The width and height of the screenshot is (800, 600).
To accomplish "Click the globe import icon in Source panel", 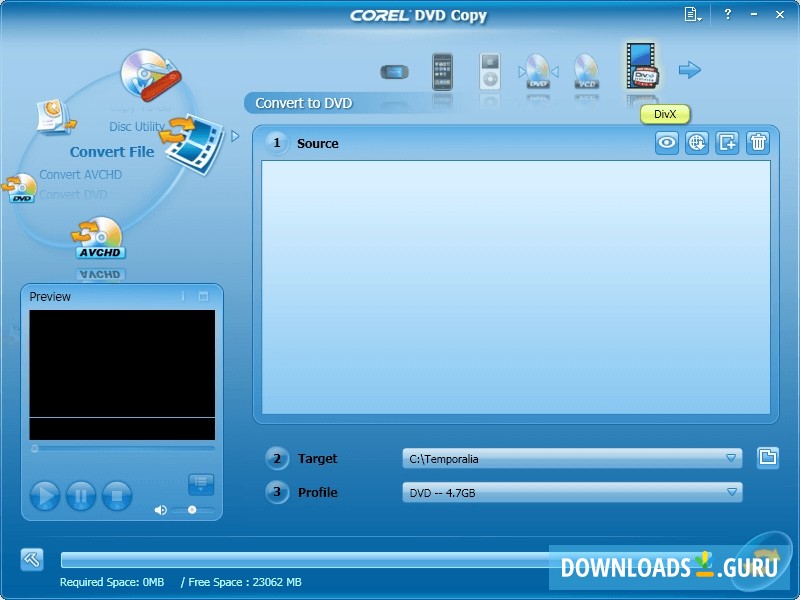I will [697, 143].
